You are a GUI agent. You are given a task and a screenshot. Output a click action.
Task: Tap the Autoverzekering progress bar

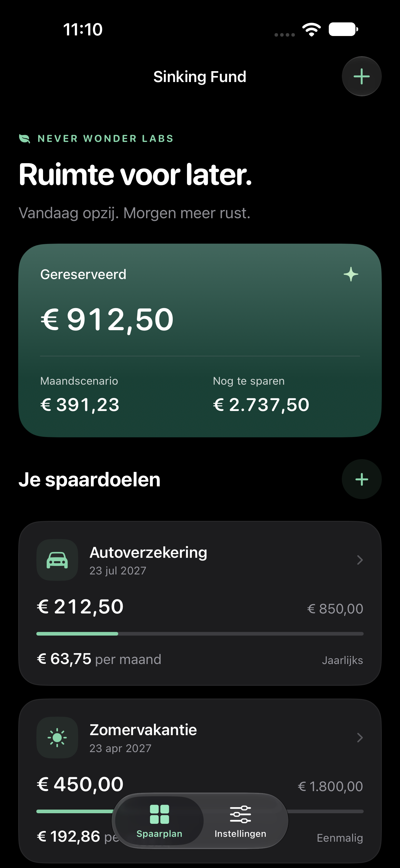200,634
